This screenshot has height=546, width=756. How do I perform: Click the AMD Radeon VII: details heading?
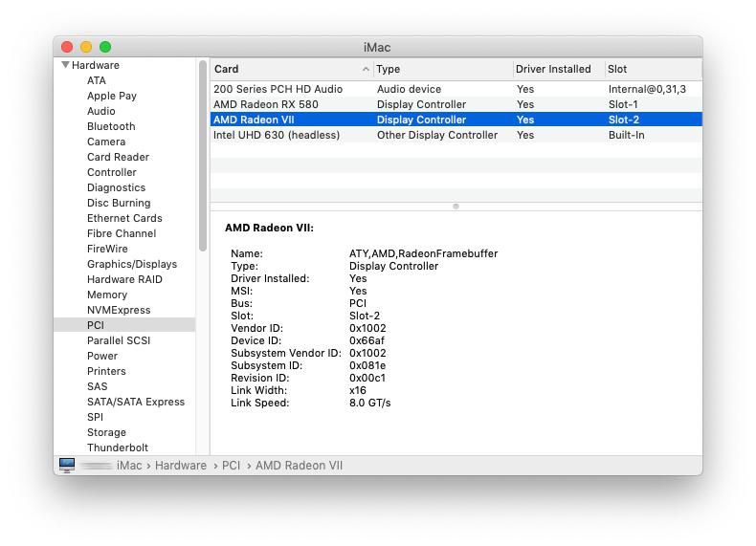coord(269,228)
